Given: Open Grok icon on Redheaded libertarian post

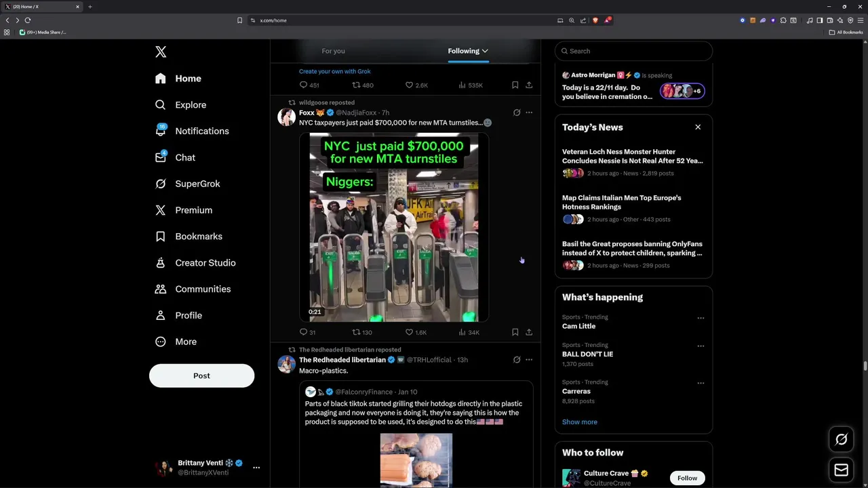Looking at the screenshot, I should 517,360.
